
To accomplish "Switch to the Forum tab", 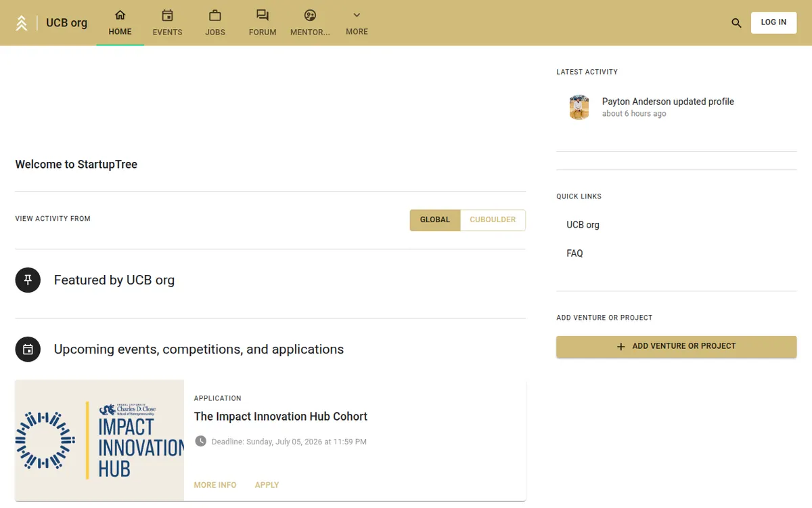I will coord(263,23).
